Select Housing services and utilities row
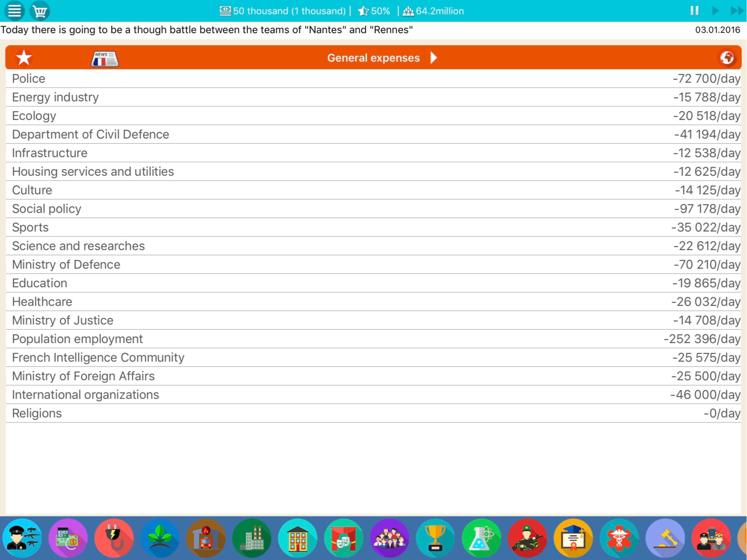 [x=373, y=171]
